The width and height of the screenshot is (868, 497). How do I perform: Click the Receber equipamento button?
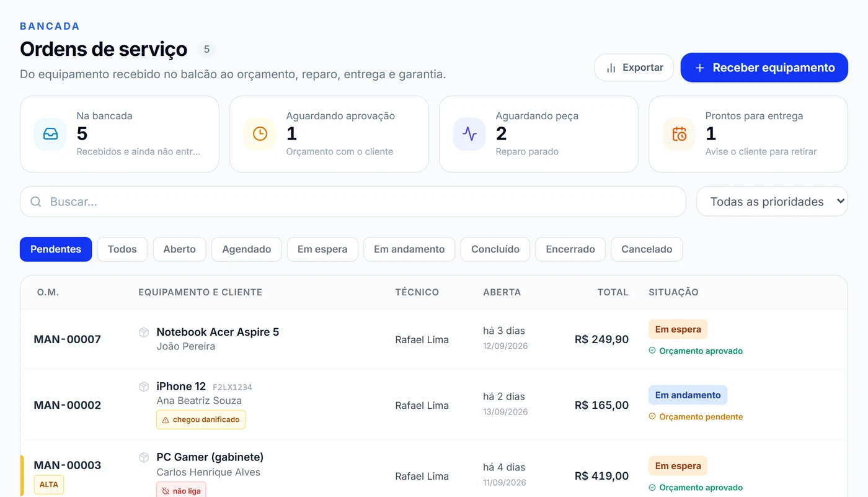pyautogui.click(x=764, y=68)
